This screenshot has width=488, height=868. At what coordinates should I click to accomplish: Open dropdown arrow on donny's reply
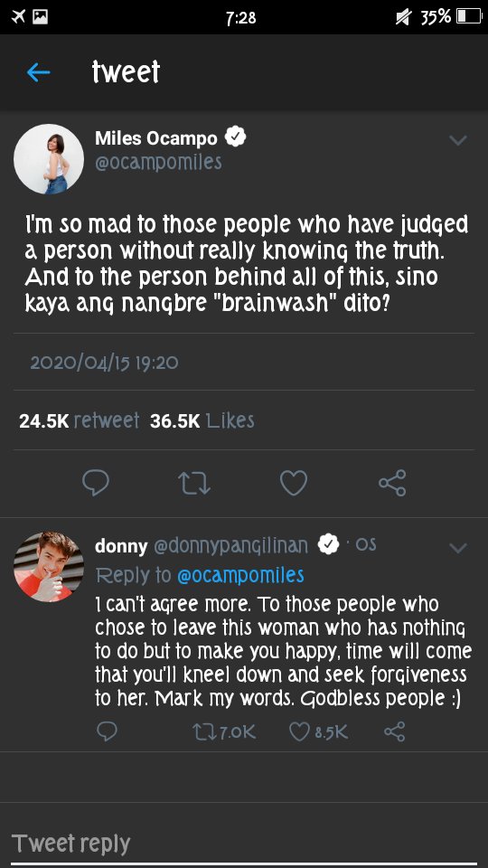coord(458,548)
